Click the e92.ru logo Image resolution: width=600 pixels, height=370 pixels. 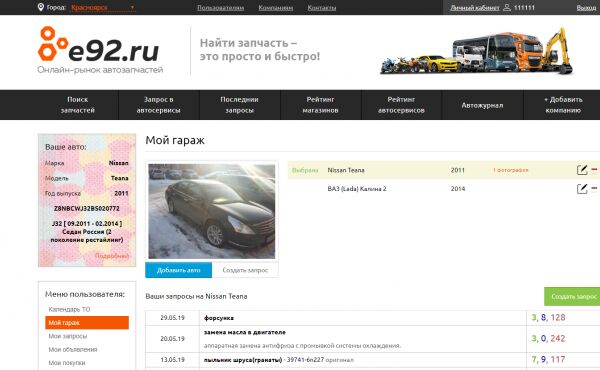click(100, 50)
